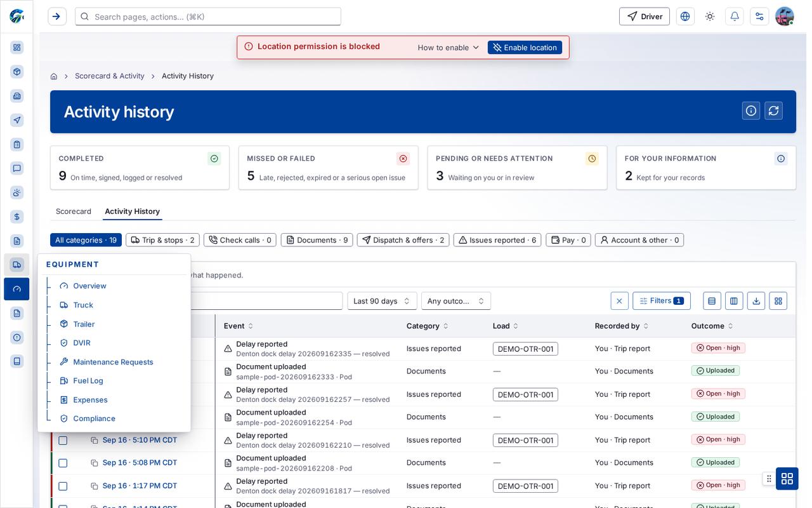
Task: Sort by the Recorded by column
Action: (622, 326)
